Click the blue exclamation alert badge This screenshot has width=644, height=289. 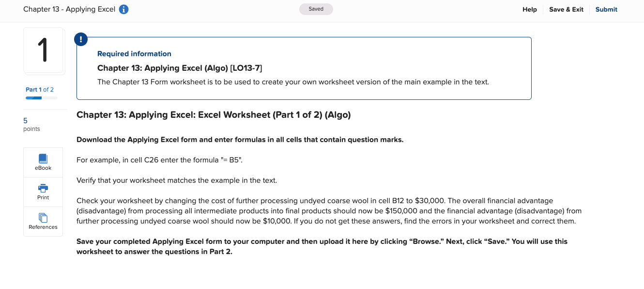point(81,39)
